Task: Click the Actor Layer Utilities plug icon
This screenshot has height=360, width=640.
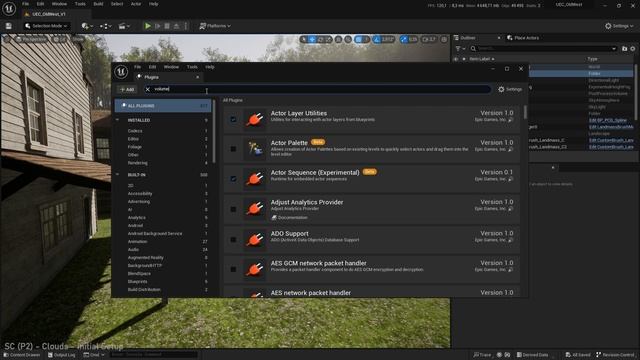Action: (x=255, y=119)
